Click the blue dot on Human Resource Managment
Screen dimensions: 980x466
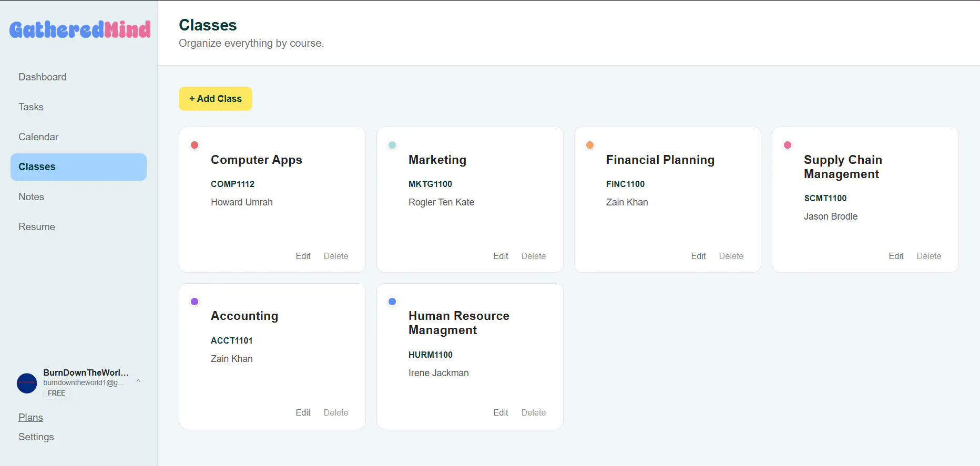[392, 302]
